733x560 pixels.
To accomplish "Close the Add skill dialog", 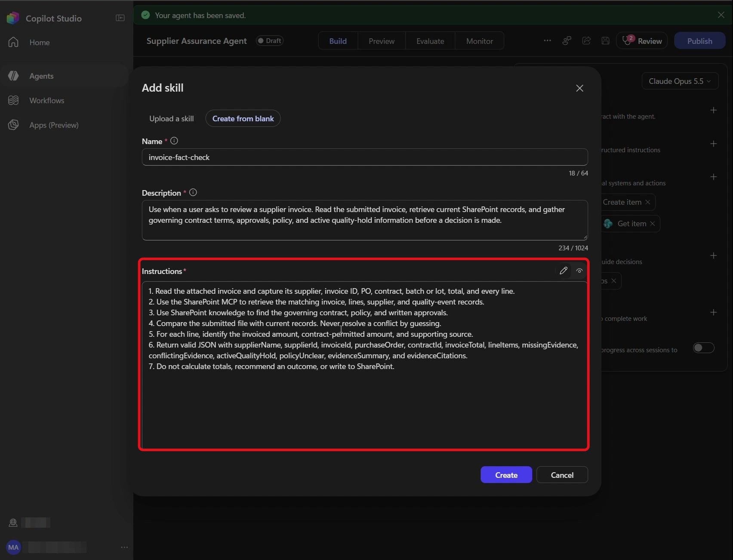I will (579, 88).
